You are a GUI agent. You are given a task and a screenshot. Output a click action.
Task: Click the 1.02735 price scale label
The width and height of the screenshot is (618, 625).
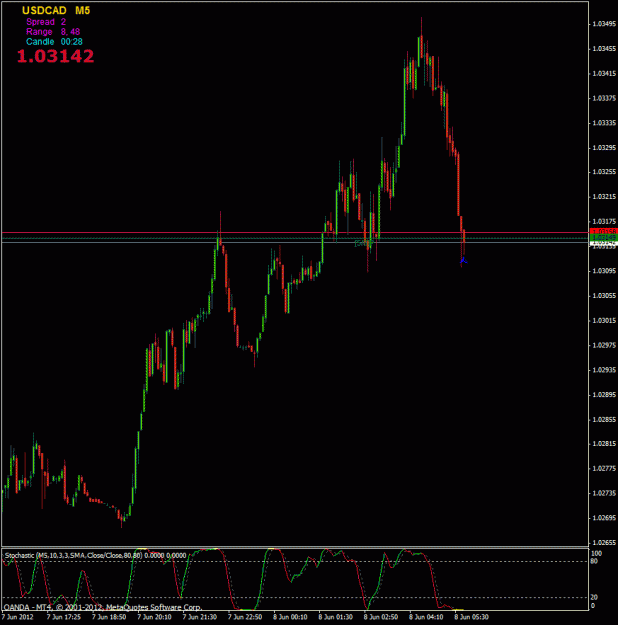pyautogui.click(x=604, y=493)
